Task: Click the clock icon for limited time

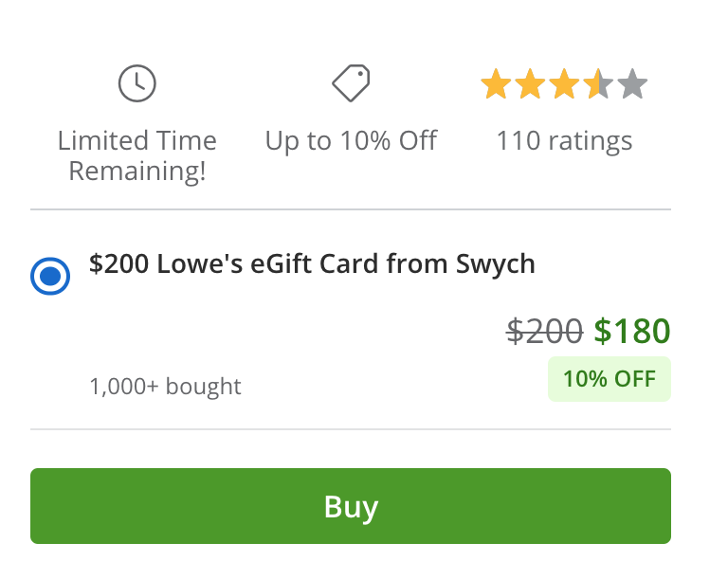Action: tap(136, 83)
